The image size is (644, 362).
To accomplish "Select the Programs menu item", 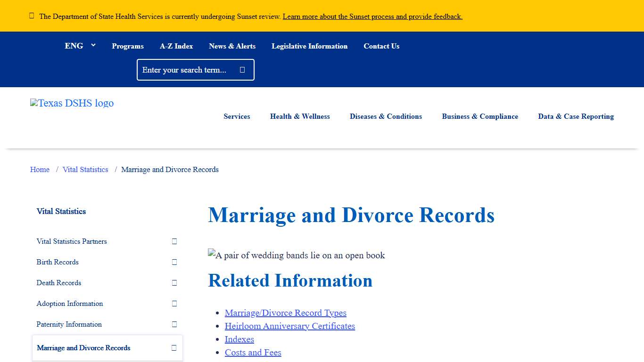I will (x=127, y=46).
